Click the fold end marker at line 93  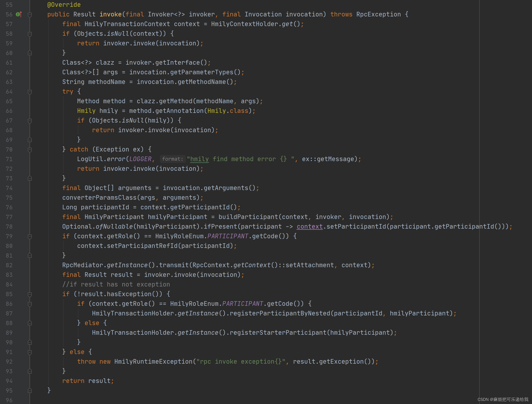[x=30, y=371]
